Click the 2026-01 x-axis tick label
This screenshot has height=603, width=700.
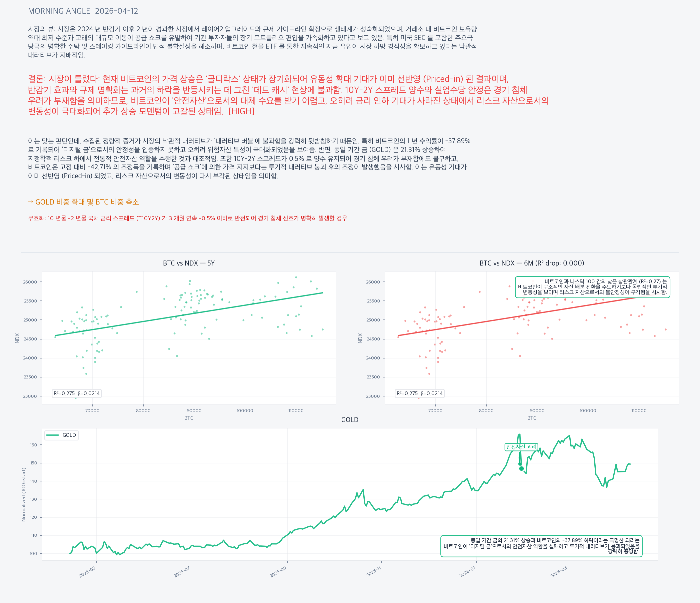pyautogui.click(x=467, y=572)
